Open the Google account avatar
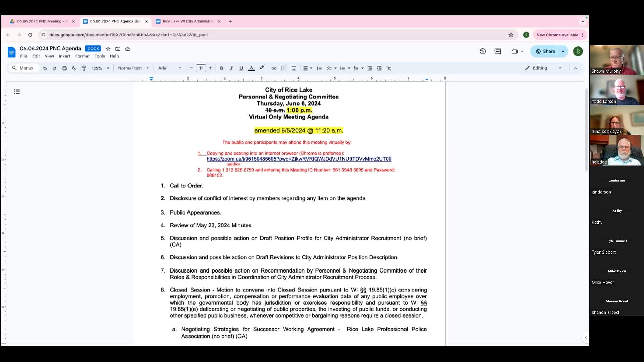The height and width of the screenshot is (362, 644). coord(578,51)
